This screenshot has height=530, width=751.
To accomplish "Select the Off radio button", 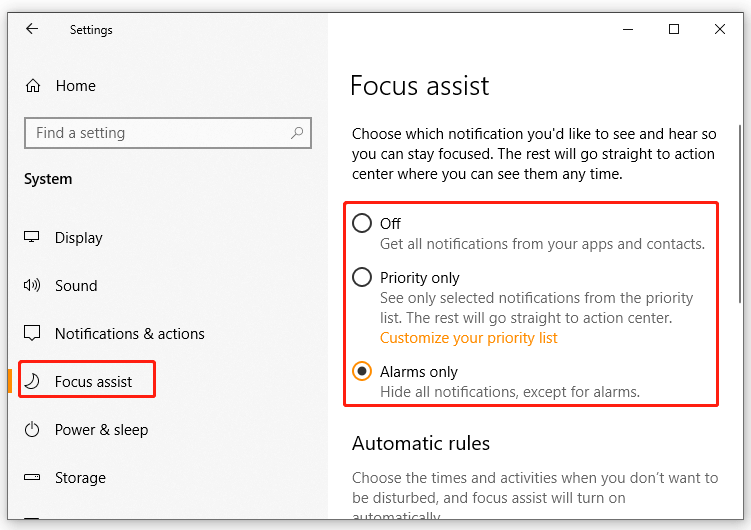I will tap(362, 223).
